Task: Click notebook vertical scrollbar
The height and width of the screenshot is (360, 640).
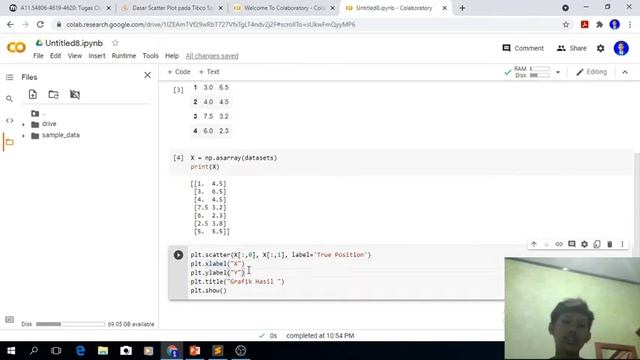Action: point(637,204)
